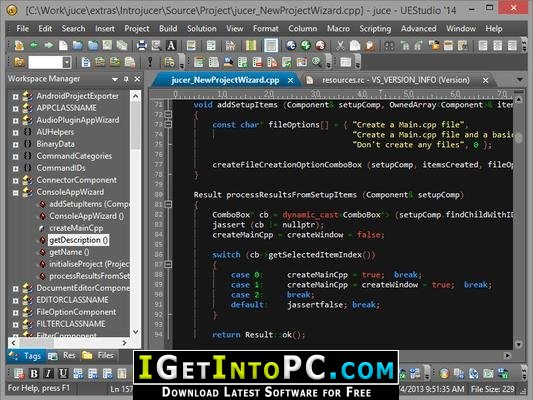Click the Cut scissors icon in toolbar
The image size is (533, 400).
pos(340,45)
